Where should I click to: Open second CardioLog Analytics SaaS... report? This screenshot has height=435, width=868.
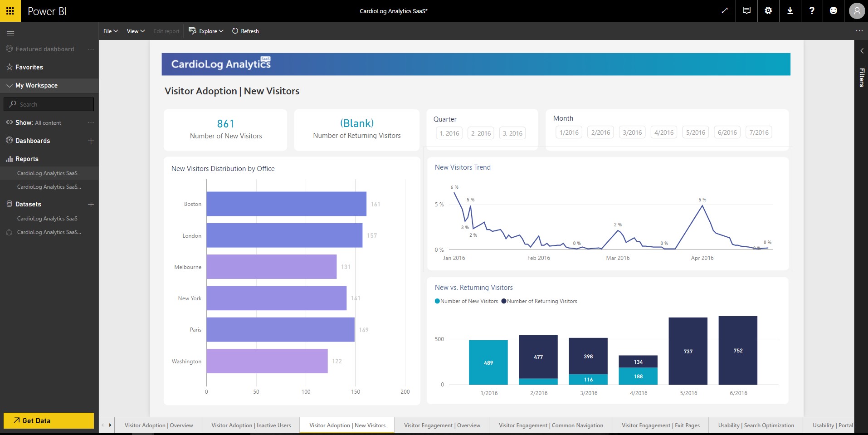[x=49, y=187]
